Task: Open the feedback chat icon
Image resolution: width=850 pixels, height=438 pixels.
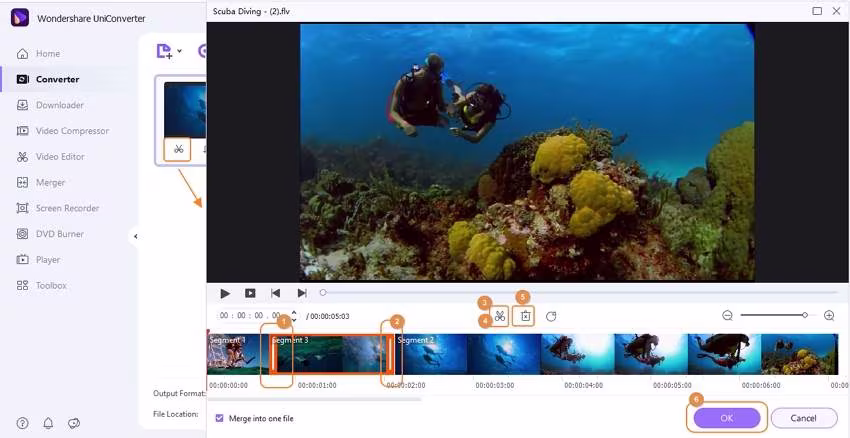Action: tap(74, 423)
